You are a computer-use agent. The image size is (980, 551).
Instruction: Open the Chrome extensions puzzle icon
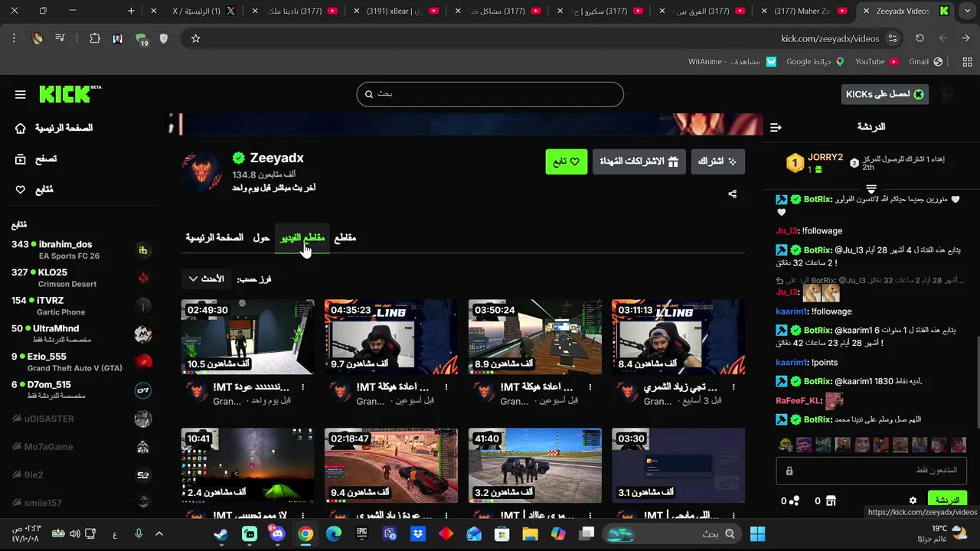95,38
